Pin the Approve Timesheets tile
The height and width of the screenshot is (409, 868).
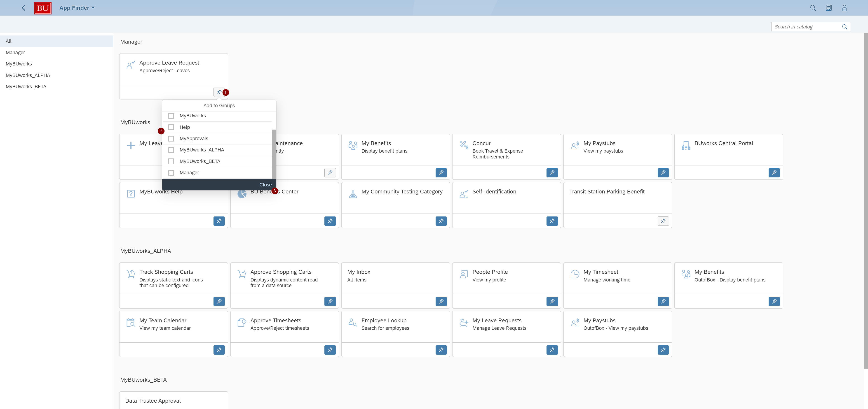coord(330,350)
